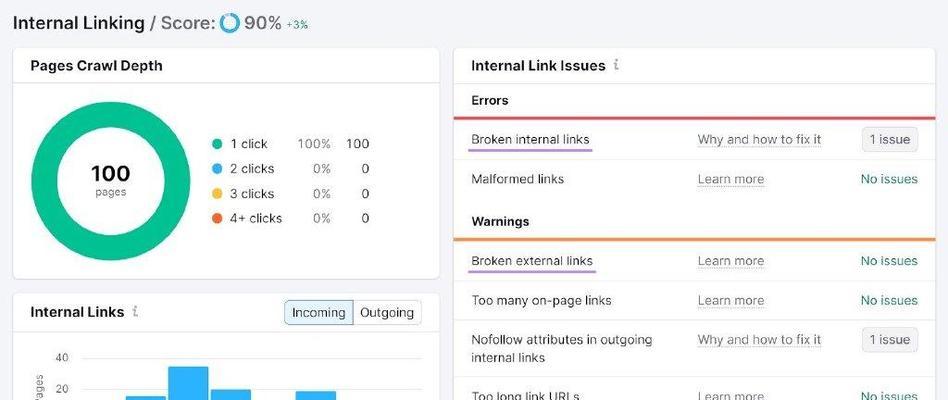The image size is (948, 400).
Task: Select the blue 2 clicks legend dot
Action: point(217,169)
